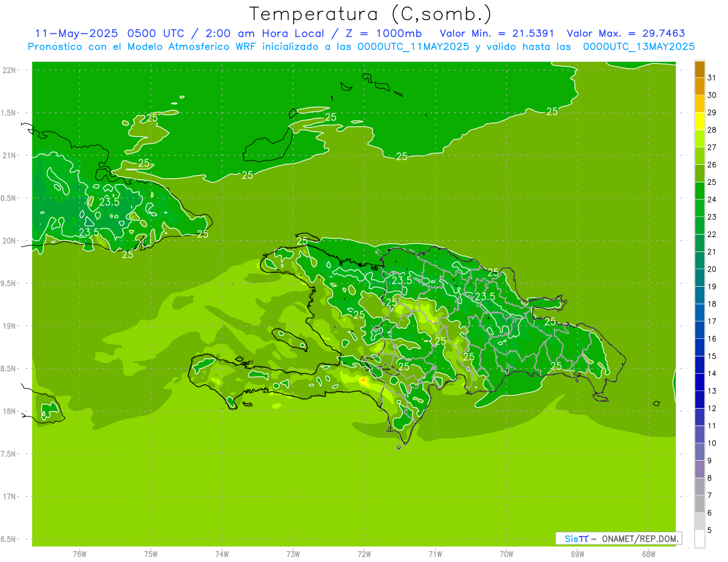
Task: Click the '6' value on the color scale
Action: coord(710,513)
